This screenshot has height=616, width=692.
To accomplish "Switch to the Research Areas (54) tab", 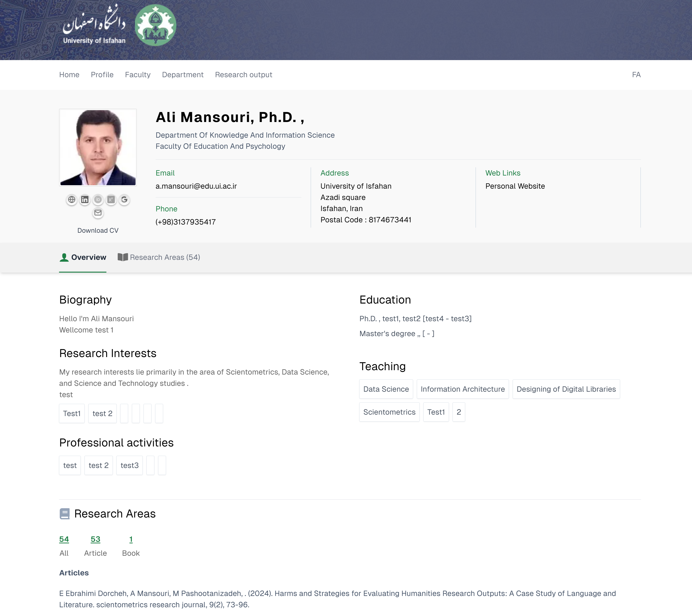I will pyautogui.click(x=159, y=257).
